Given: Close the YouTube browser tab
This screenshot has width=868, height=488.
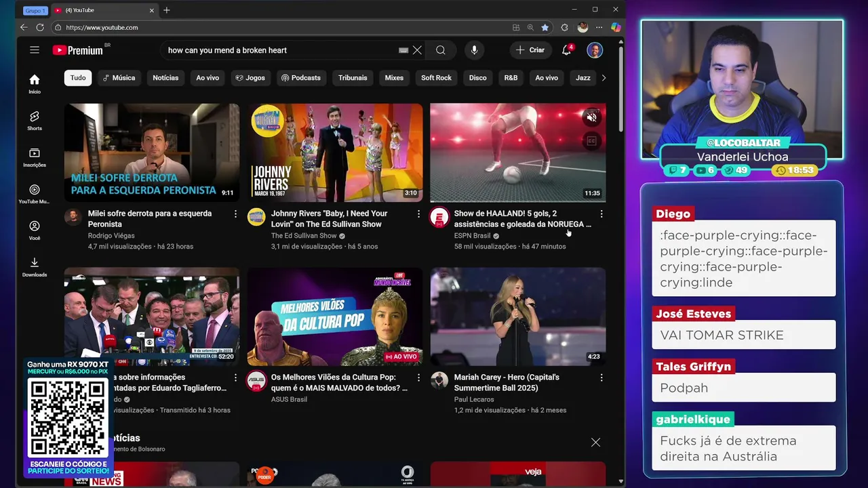Looking at the screenshot, I should 152,10.
